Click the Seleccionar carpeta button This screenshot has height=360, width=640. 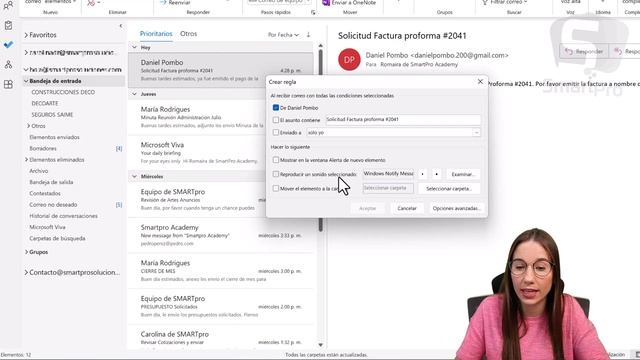point(449,189)
